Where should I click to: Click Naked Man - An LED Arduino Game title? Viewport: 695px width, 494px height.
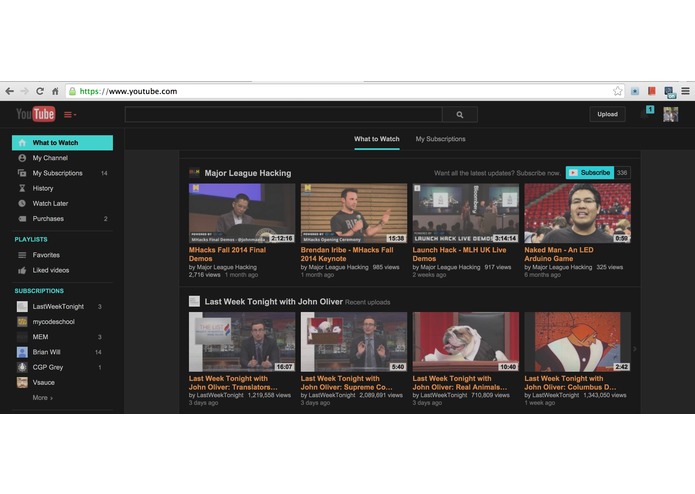pyautogui.click(x=559, y=254)
